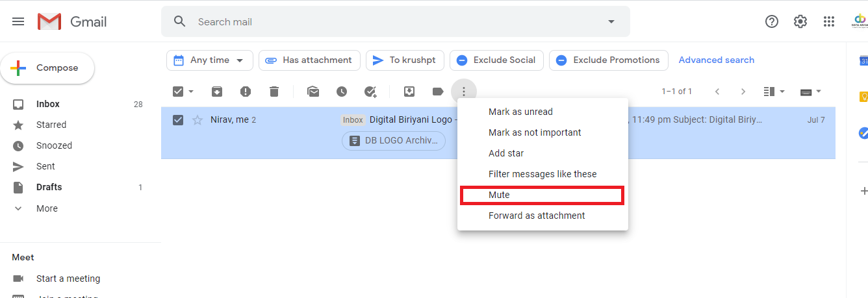This screenshot has height=298, width=868.
Task: Click the three-dot More toolbar button
Action: [464, 92]
